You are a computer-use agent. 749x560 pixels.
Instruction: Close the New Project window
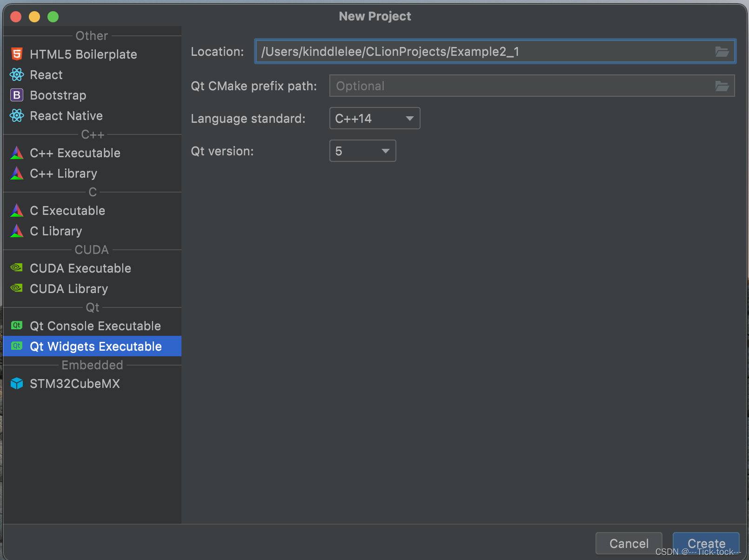coord(16,17)
